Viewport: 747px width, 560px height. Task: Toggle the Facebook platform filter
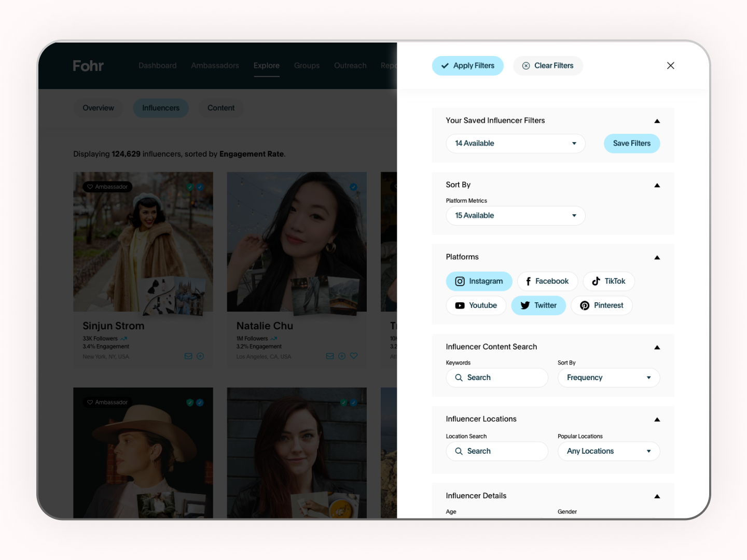point(547,281)
